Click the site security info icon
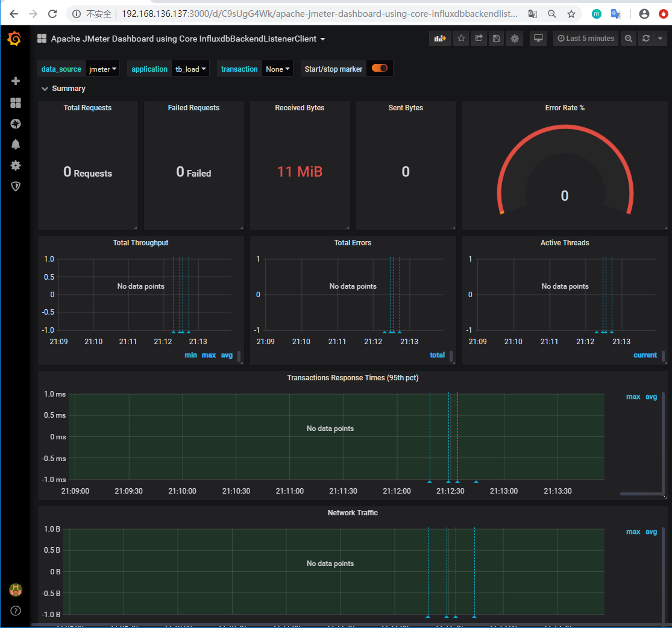This screenshot has width=672, height=628. pos(77,14)
